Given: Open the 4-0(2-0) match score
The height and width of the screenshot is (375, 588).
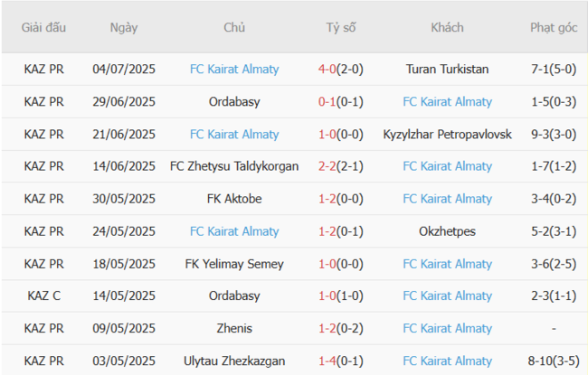Looking at the screenshot, I should [341, 69].
